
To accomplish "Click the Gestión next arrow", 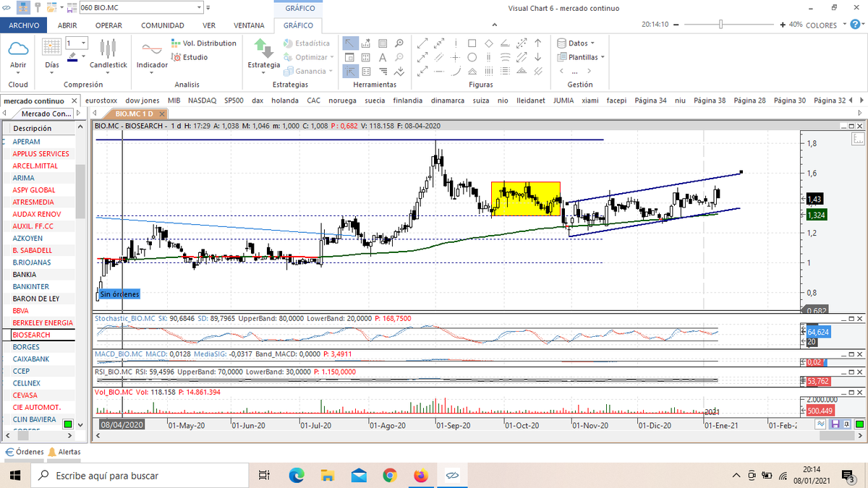I will point(590,71).
